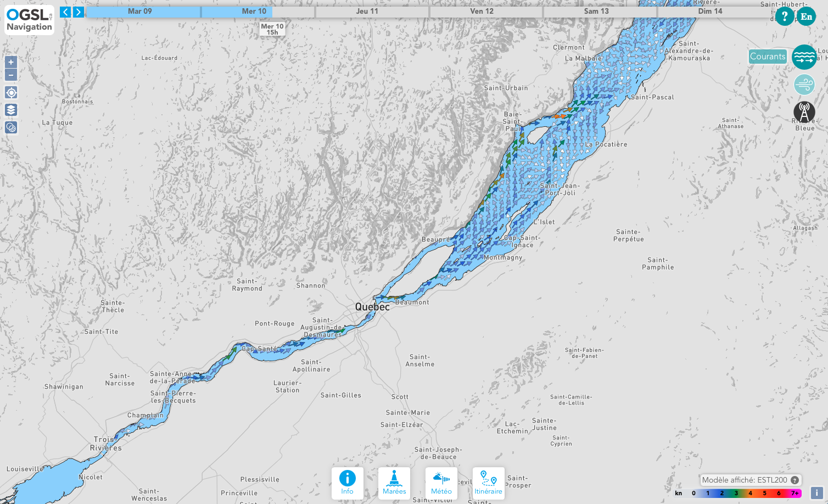The width and height of the screenshot is (828, 504).
Task: Zoom in on the map
Action: click(11, 62)
